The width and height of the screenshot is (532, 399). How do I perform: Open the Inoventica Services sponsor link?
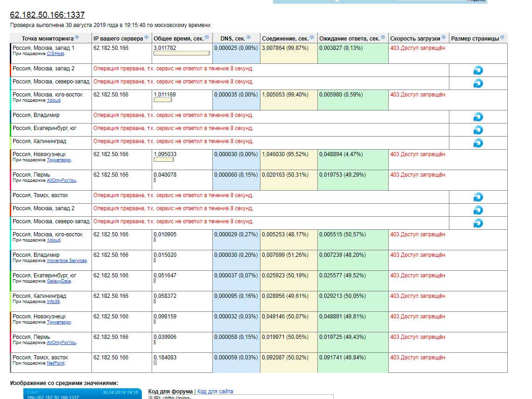tap(67, 261)
